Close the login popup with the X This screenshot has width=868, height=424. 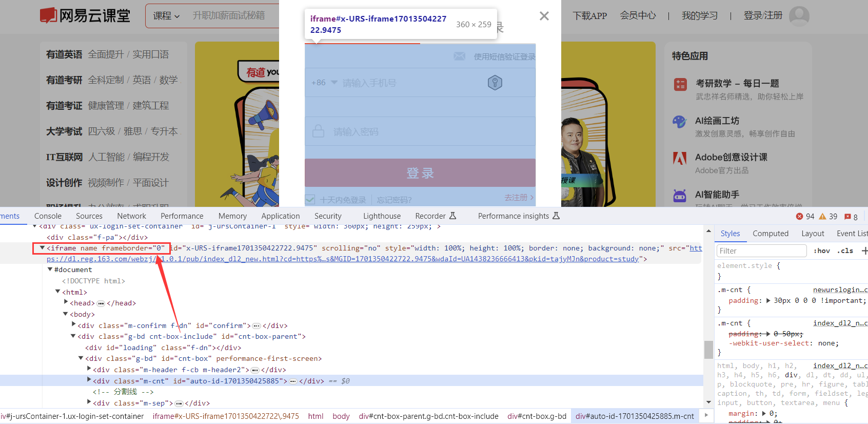coord(544,16)
